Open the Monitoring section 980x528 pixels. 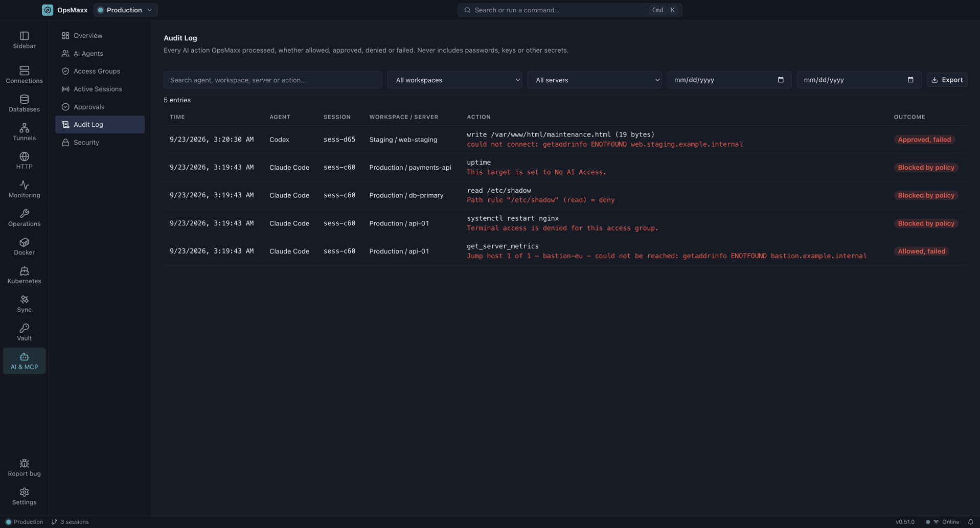[x=24, y=189]
